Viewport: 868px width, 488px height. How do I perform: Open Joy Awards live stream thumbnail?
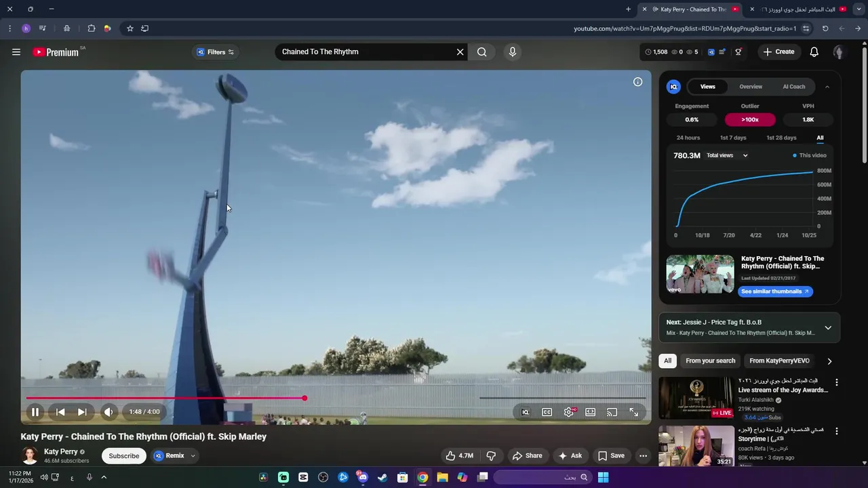click(696, 398)
